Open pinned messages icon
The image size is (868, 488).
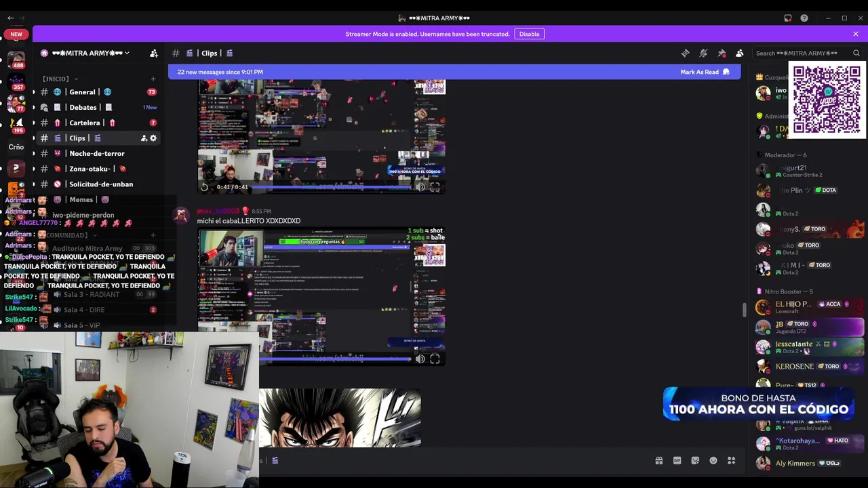(722, 53)
